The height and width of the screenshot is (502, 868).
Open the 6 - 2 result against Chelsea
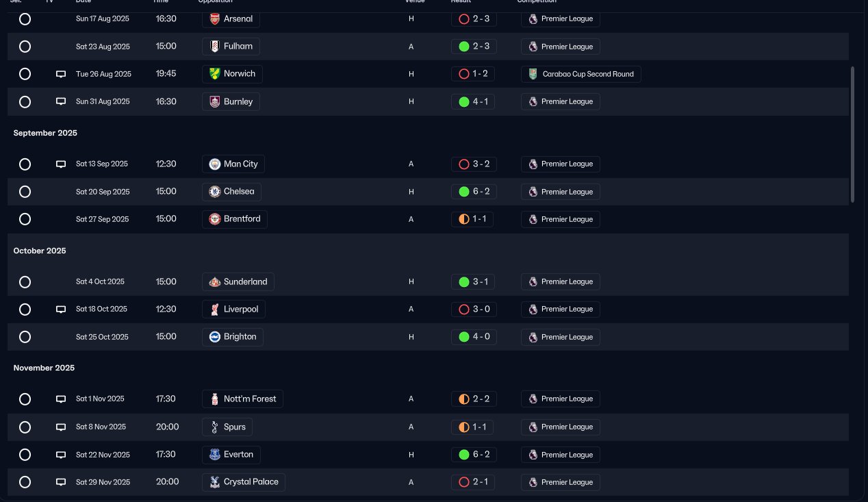(473, 192)
